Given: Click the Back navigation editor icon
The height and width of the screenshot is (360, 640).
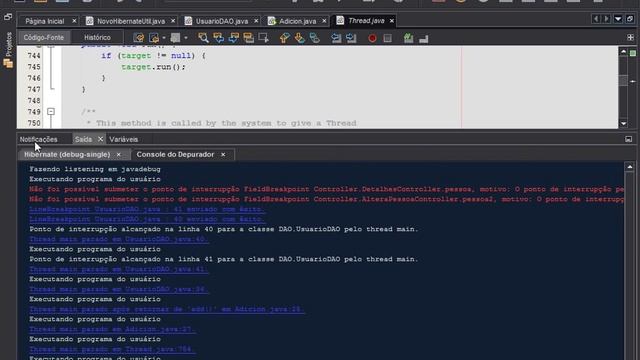Looking at the screenshot, I should [x=154, y=38].
